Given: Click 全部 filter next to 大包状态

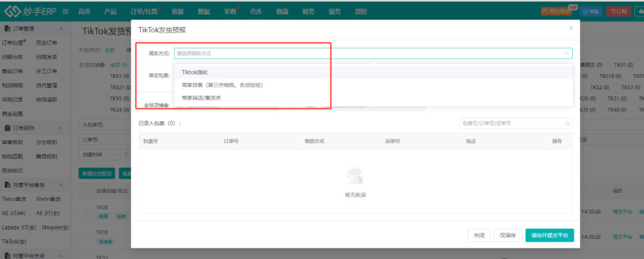Looking at the screenshot, I should [109, 50].
